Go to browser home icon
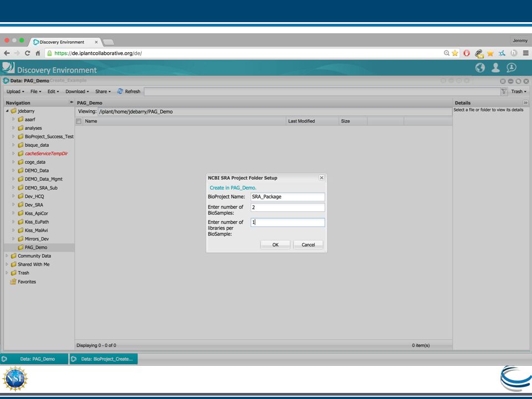This screenshot has width=532, height=399. click(x=38, y=53)
